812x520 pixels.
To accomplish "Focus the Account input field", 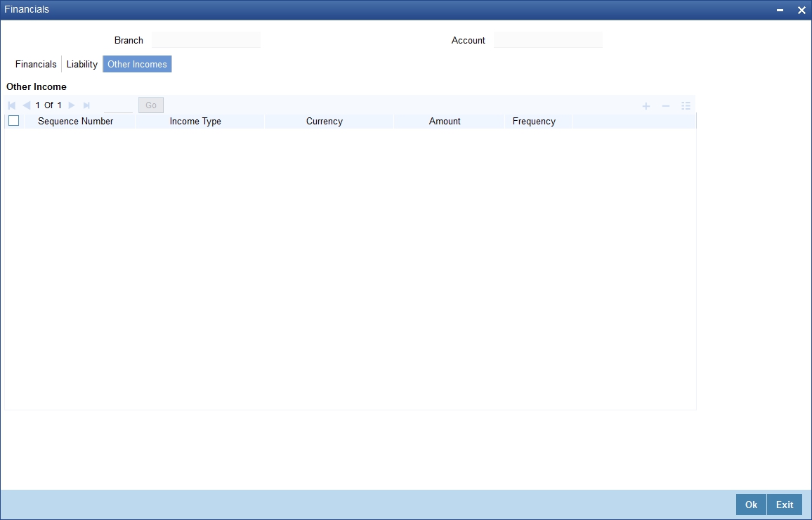I will tap(548, 40).
